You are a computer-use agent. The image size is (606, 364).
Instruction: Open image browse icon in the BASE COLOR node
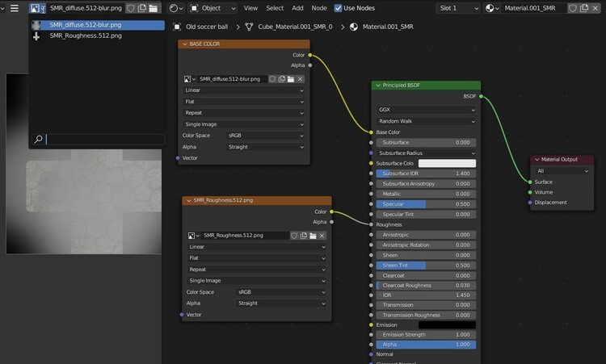click(x=189, y=79)
